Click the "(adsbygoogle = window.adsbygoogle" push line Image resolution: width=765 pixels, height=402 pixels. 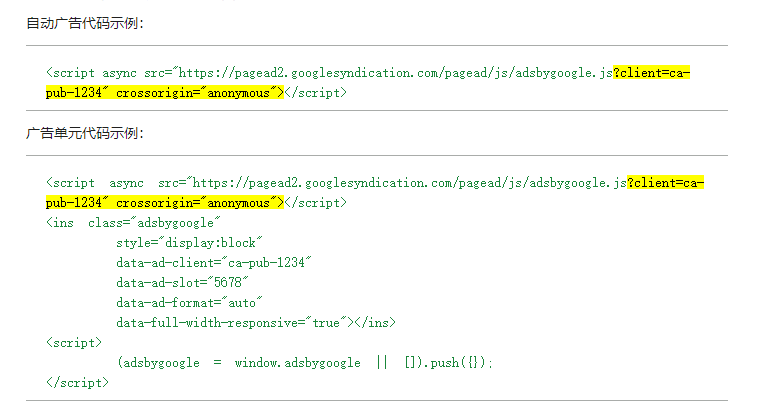pos(304,362)
